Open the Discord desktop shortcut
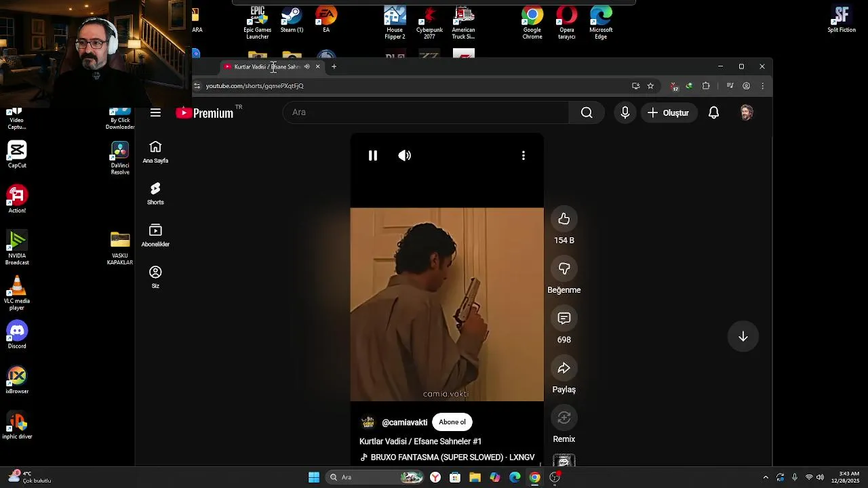This screenshot has width=868, height=488. tap(17, 335)
